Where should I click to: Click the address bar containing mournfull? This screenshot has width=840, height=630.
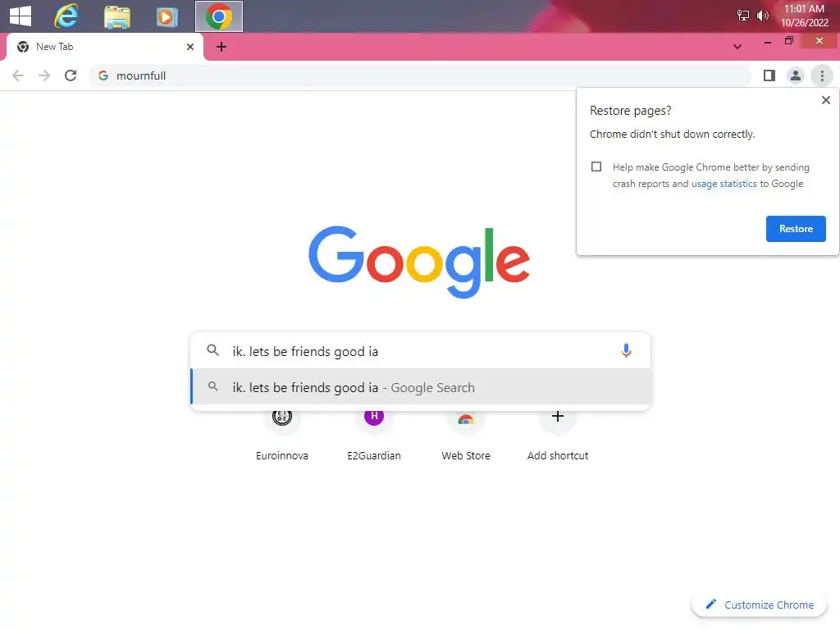[421, 75]
